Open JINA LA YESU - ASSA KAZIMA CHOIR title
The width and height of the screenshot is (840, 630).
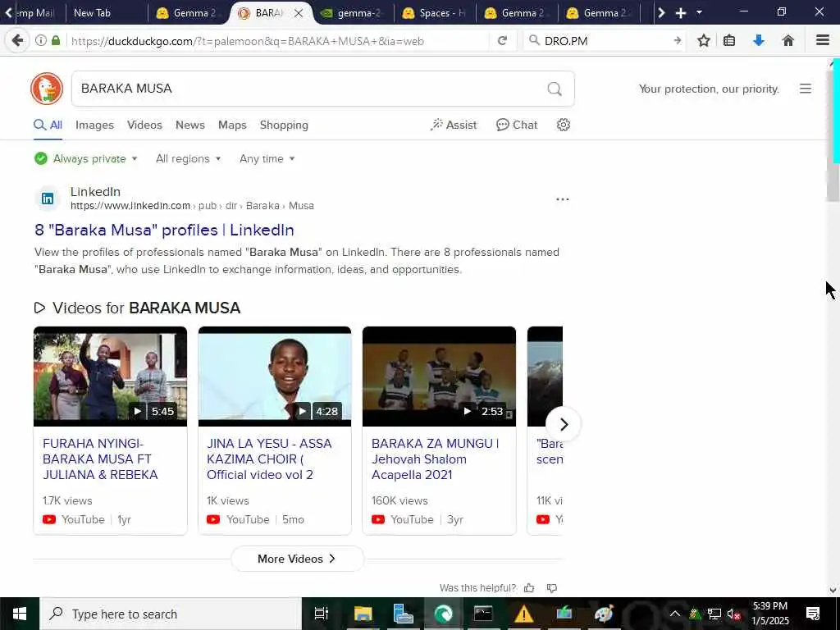click(269, 459)
